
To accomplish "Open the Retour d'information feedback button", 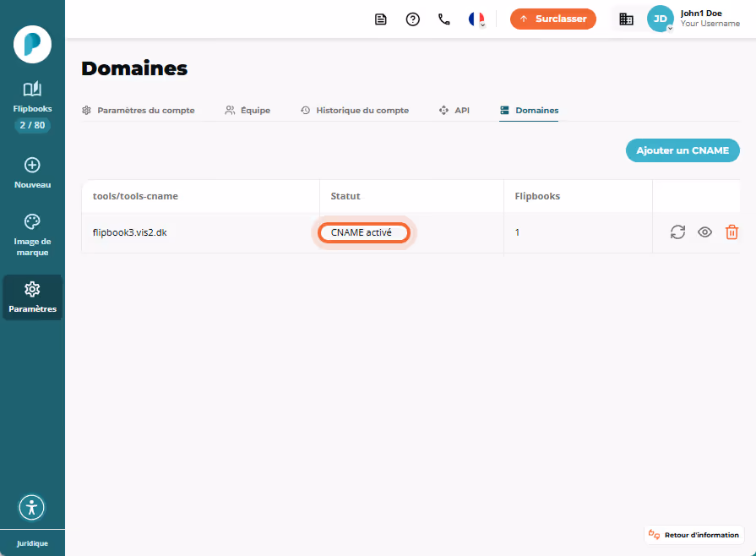I will pos(694,535).
